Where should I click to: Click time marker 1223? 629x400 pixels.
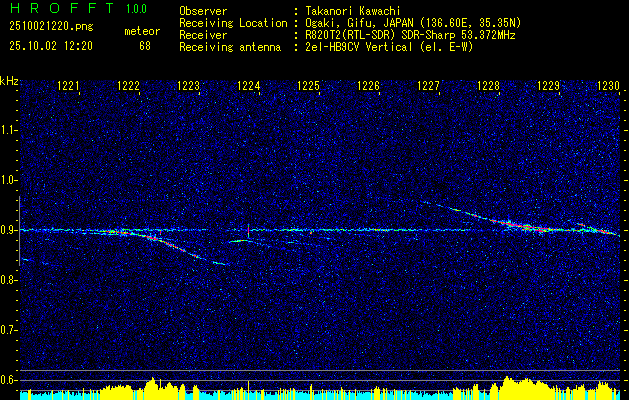pyautogui.click(x=189, y=86)
